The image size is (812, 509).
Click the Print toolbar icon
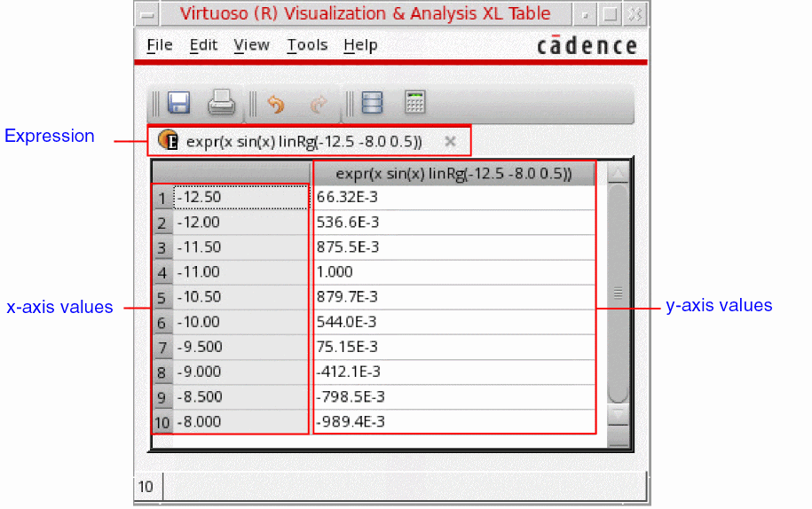tap(222, 102)
